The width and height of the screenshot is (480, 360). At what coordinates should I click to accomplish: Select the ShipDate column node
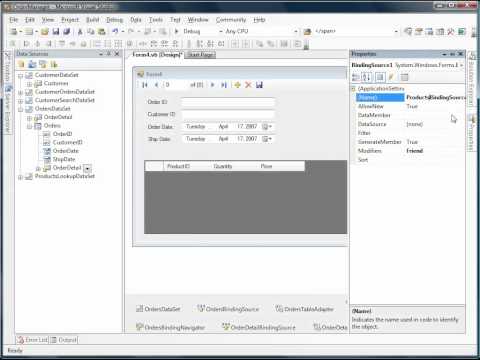coord(64,159)
